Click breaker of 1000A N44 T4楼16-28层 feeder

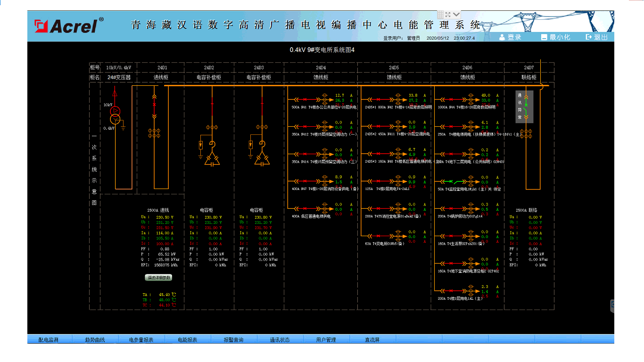(451, 99)
